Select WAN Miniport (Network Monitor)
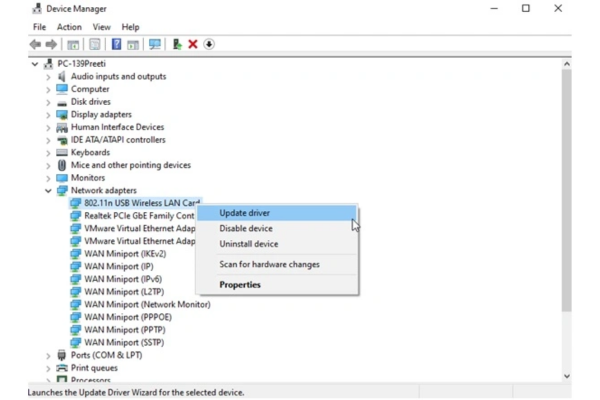The image size is (600, 400). (x=147, y=304)
